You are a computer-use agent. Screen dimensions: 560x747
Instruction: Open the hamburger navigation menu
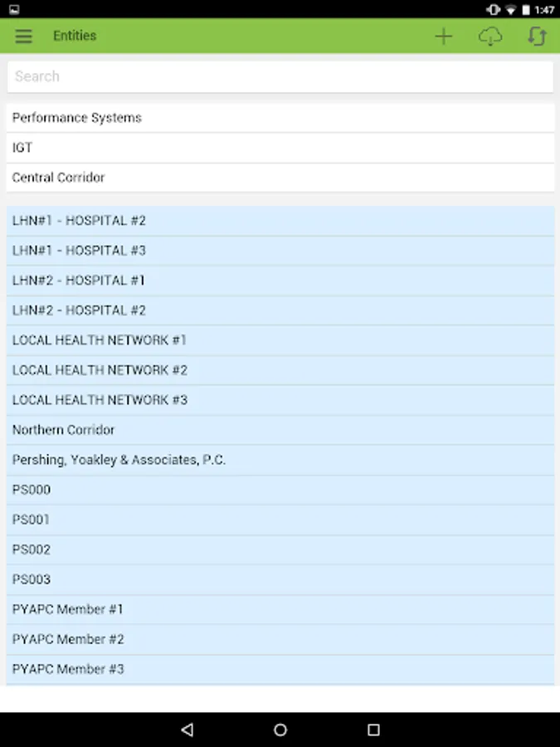23,37
